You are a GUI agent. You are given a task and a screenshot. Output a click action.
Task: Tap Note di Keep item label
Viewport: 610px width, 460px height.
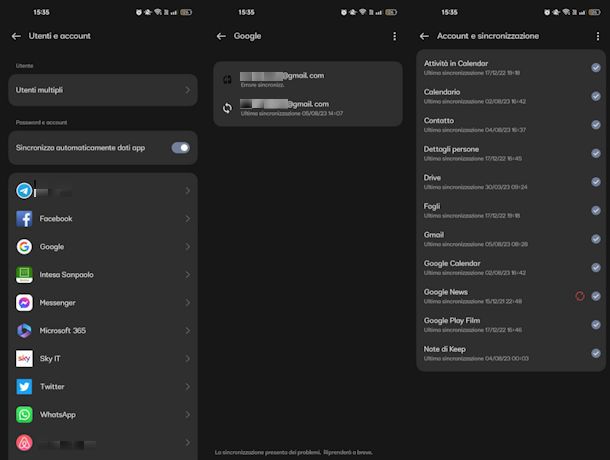445,349
